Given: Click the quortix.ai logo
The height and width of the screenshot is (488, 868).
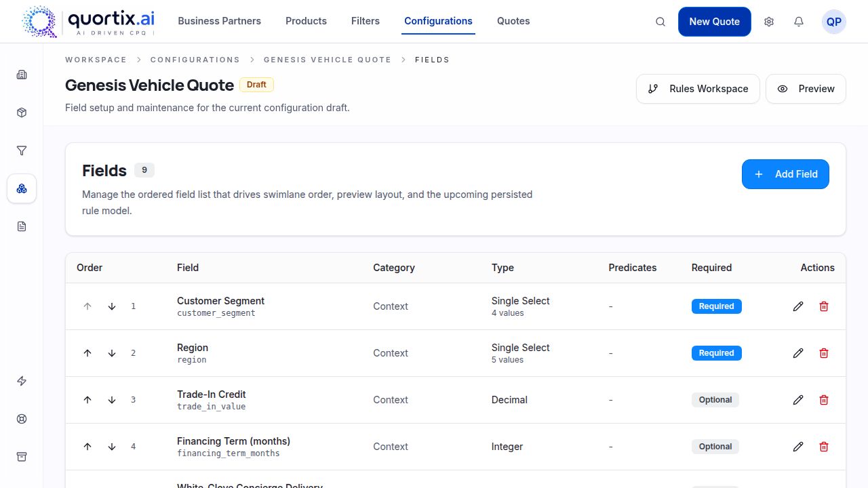Looking at the screenshot, I should [x=89, y=22].
